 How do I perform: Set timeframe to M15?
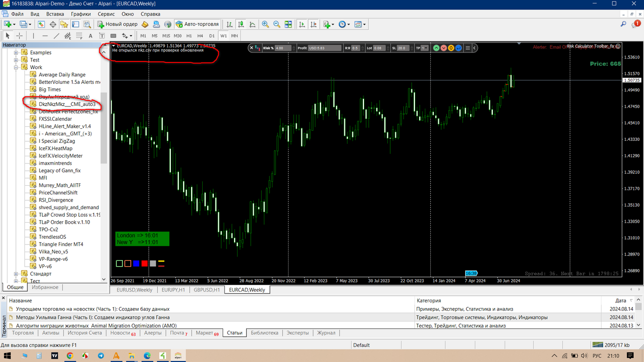(x=166, y=36)
